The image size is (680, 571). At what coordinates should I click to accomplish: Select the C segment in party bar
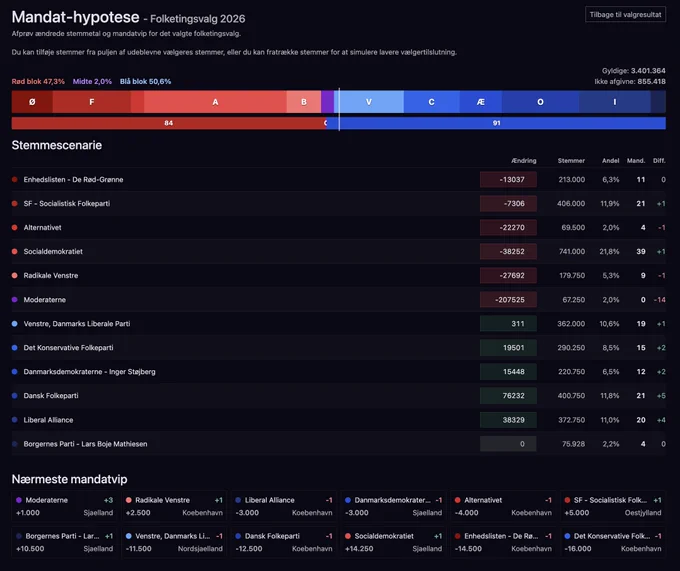click(x=432, y=102)
